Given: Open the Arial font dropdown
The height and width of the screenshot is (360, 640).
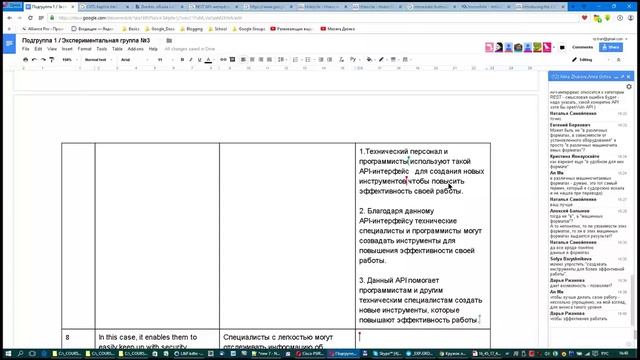Looking at the screenshot, I should (135, 60).
